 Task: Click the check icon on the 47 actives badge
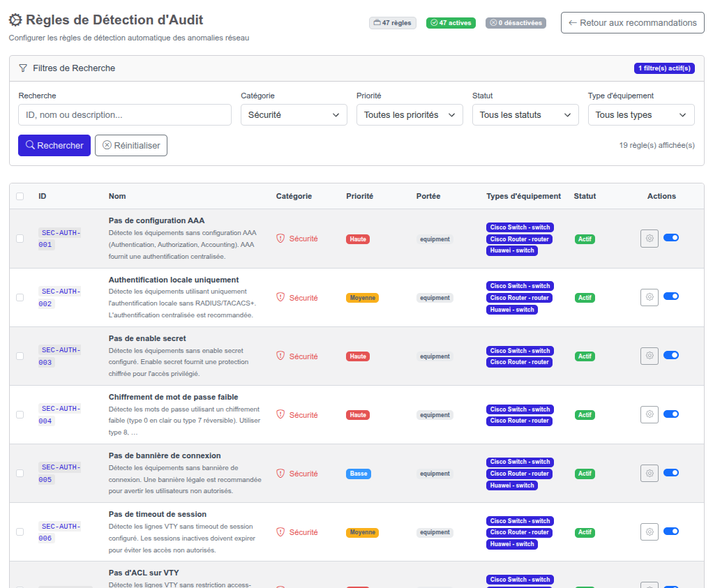click(435, 22)
